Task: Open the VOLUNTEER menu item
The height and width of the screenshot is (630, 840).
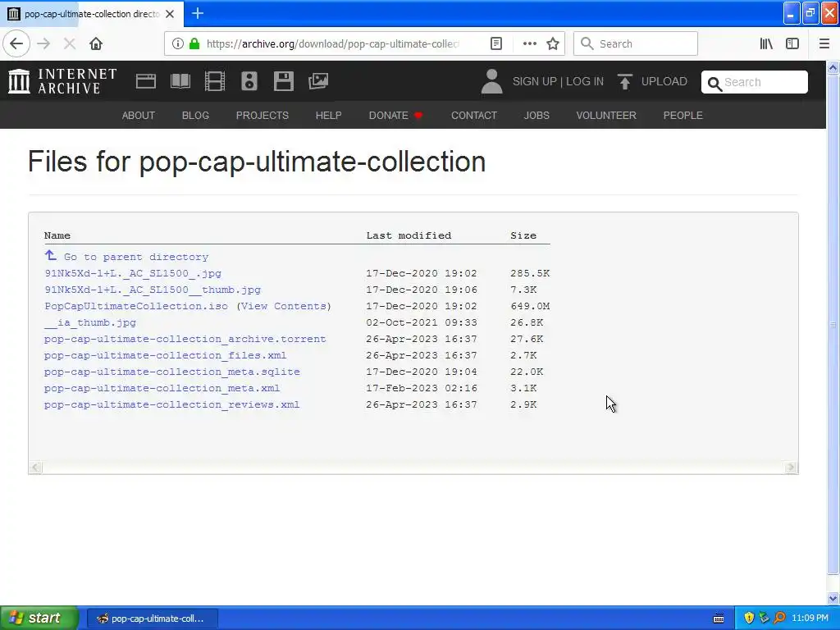Action: [606, 115]
